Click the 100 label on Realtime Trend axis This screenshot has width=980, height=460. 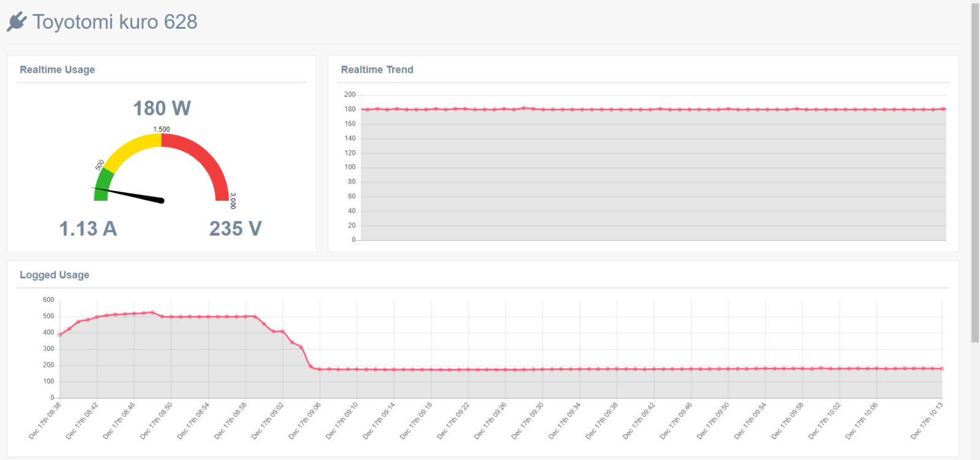(x=350, y=167)
